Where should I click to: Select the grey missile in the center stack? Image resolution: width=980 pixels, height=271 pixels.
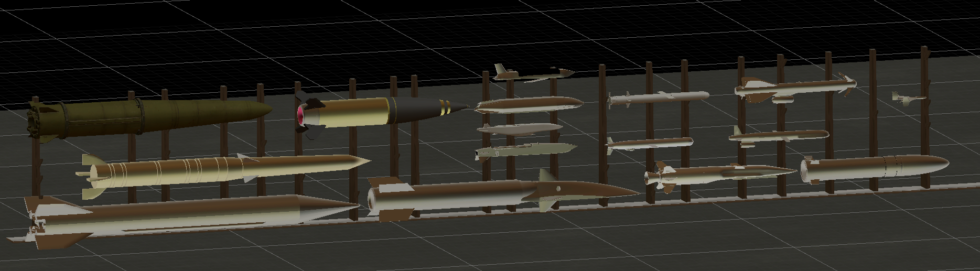[519, 129]
